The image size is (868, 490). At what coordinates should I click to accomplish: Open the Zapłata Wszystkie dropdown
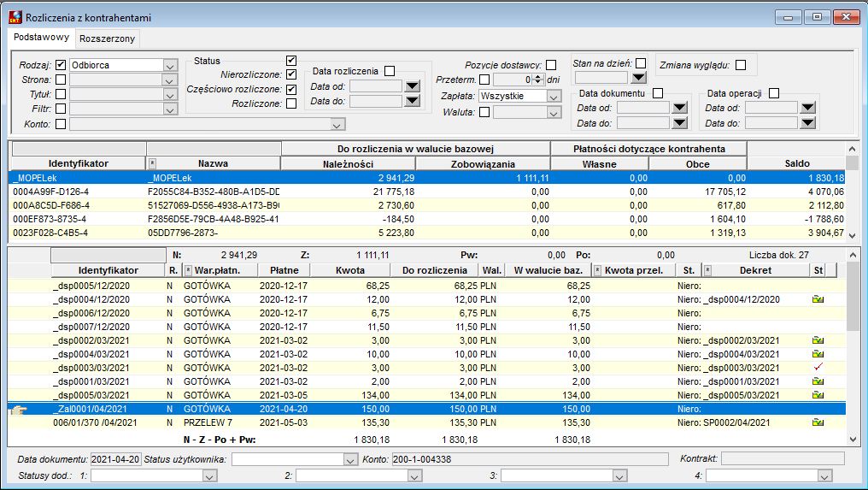(554, 97)
